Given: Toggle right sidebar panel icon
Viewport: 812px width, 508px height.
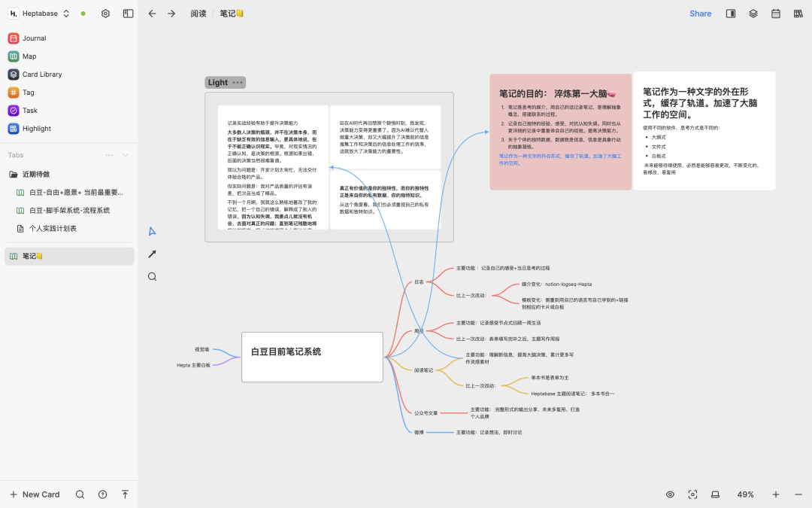Looking at the screenshot, I should coord(731,14).
